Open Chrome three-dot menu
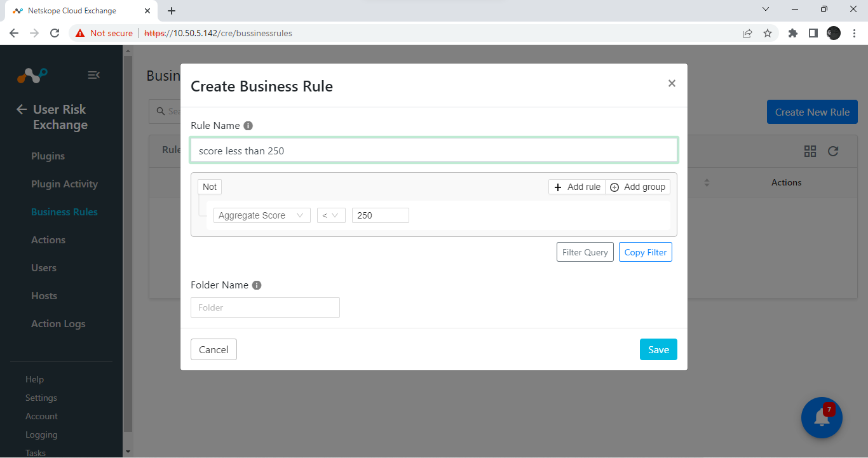This screenshot has width=868, height=458. tap(853, 33)
